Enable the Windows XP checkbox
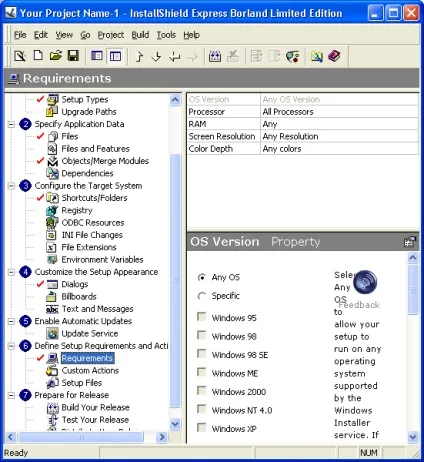The width and height of the screenshot is (424, 462). pyautogui.click(x=202, y=428)
